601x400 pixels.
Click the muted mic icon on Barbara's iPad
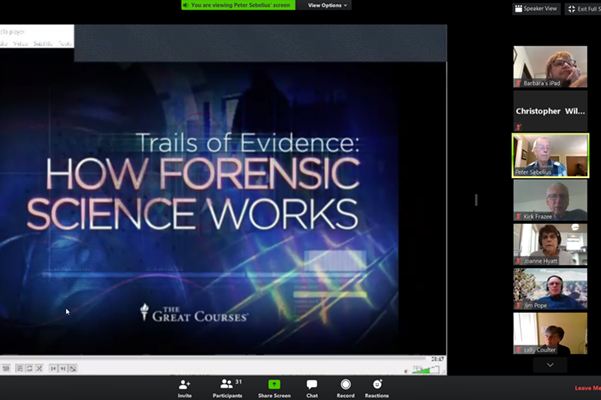point(519,83)
